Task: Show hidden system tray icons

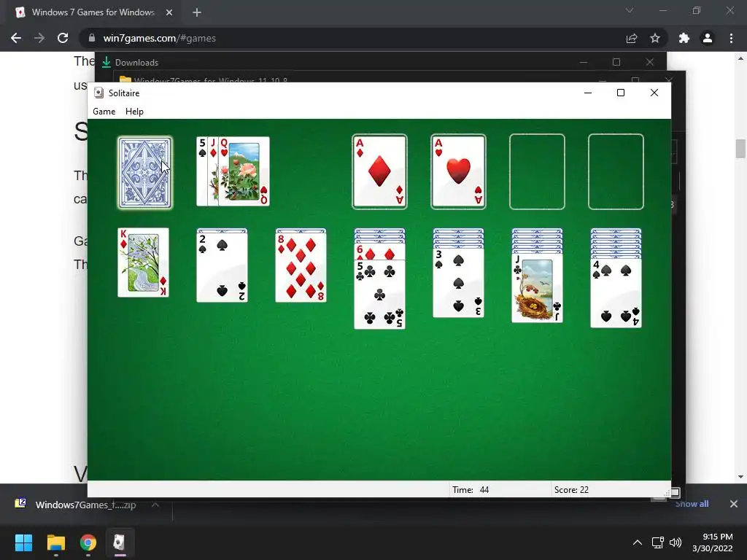Action: point(638,542)
